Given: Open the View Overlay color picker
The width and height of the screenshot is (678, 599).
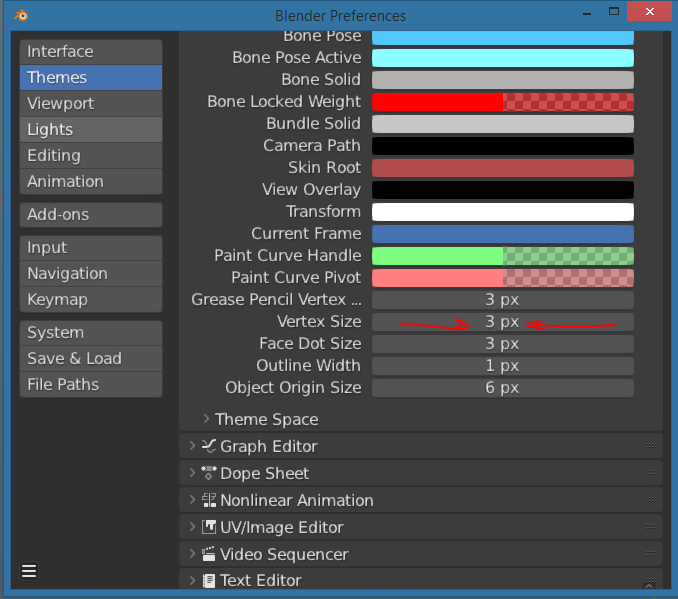Looking at the screenshot, I should [x=503, y=190].
